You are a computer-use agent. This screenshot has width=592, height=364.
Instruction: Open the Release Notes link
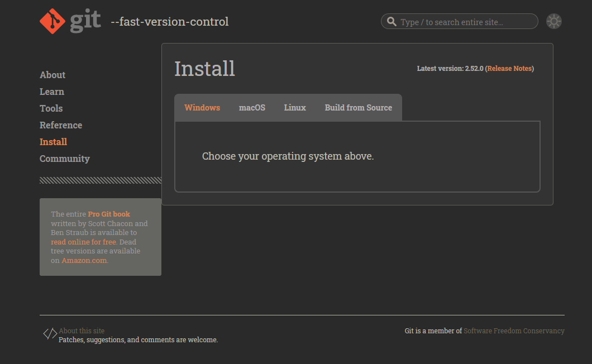tap(509, 68)
